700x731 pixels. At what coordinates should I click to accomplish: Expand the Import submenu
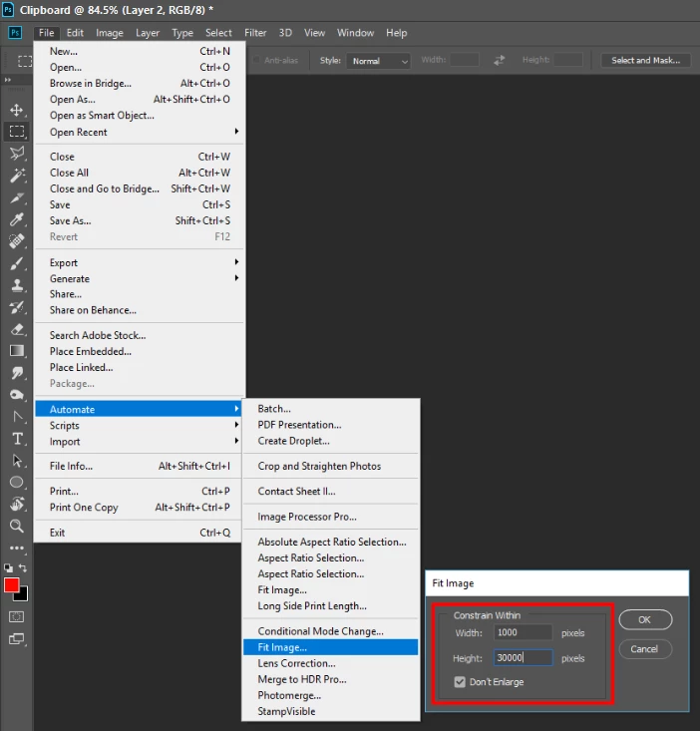pos(139,441)
